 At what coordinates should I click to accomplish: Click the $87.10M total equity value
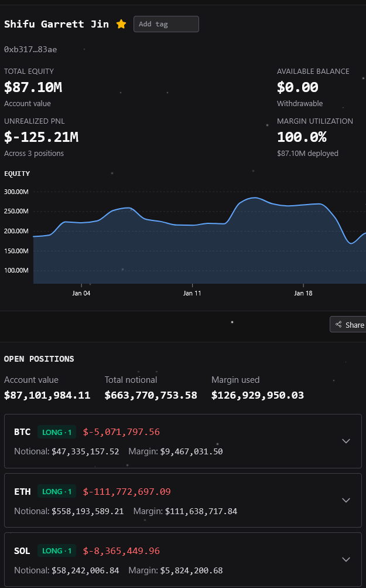(x=33, y=87)
